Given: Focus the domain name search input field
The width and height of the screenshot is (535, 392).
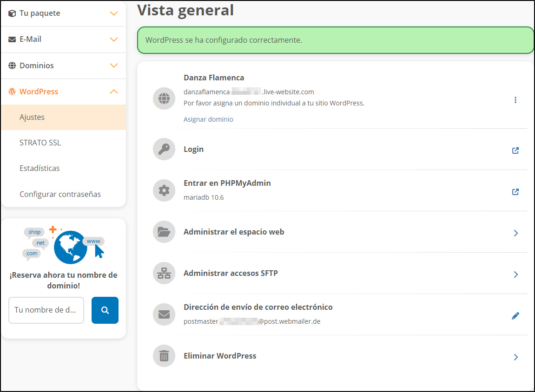Looking at the screenshot, I should pos(46,310).
